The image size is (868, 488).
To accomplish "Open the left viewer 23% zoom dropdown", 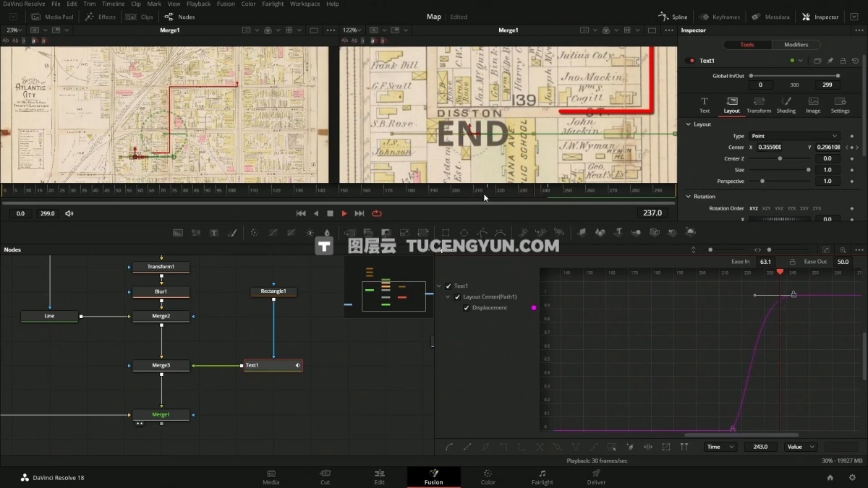I will pos(14,30).
